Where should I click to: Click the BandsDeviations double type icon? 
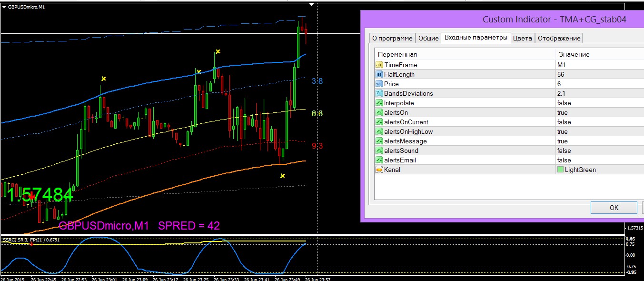pyautogui.click(x=379, y=93)
